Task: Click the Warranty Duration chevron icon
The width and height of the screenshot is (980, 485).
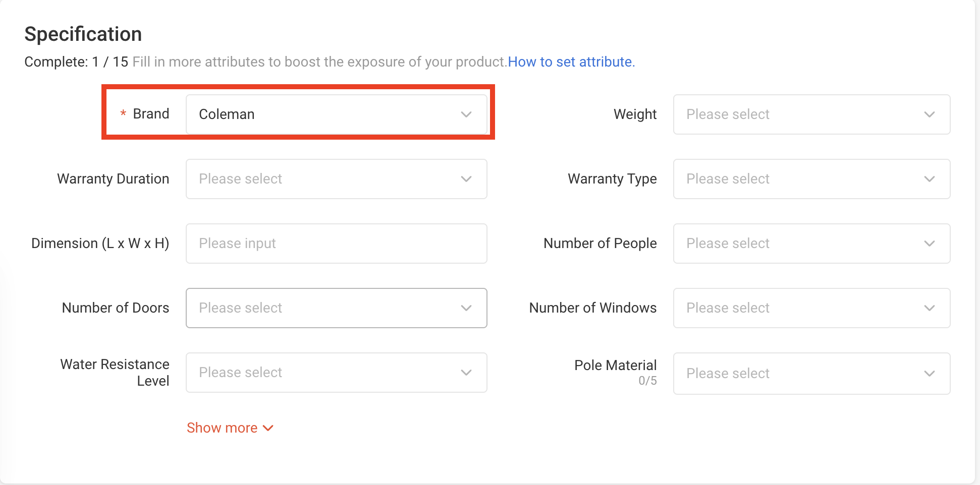Action: pyautogui.click(x=466, y=179)
